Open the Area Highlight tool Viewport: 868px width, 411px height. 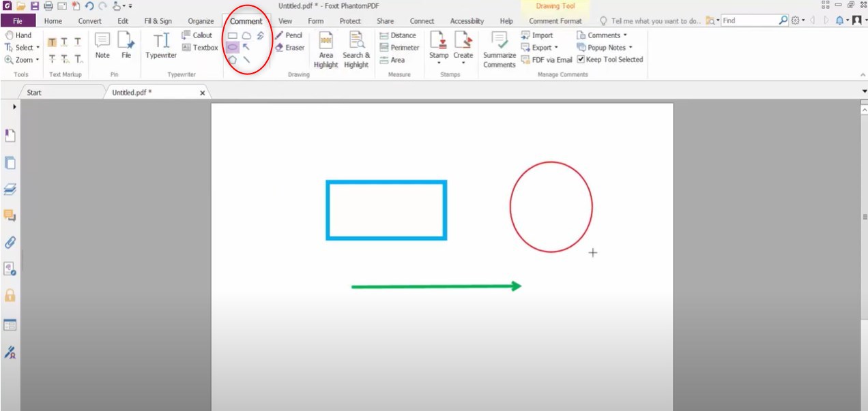coord(325,48)
